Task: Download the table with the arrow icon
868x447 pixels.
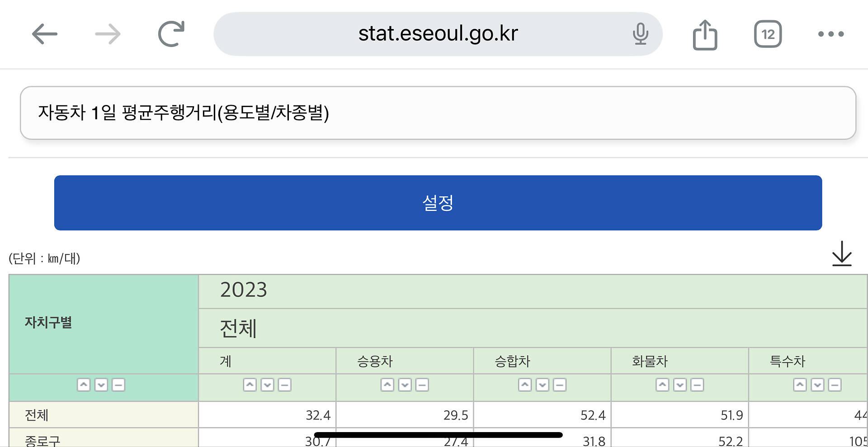Action: tap(842, 254)
